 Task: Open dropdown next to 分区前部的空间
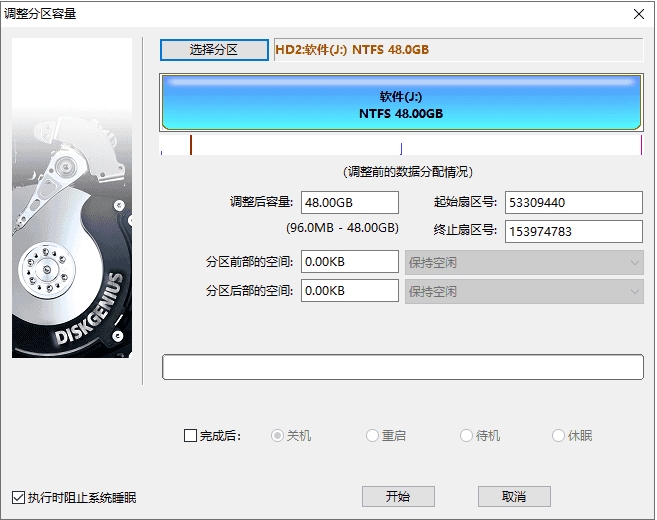pyautogui.click(x=524, y=263)
